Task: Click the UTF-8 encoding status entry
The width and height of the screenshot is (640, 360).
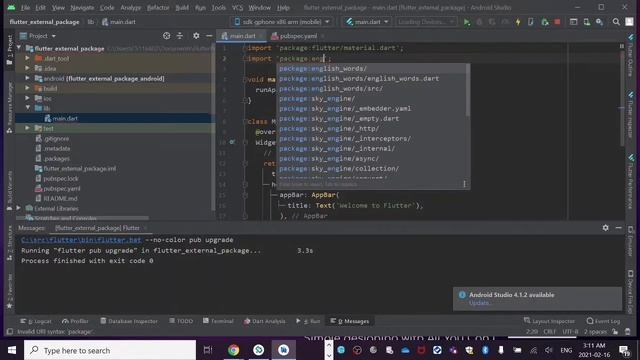Action: (x=570, y=331)
